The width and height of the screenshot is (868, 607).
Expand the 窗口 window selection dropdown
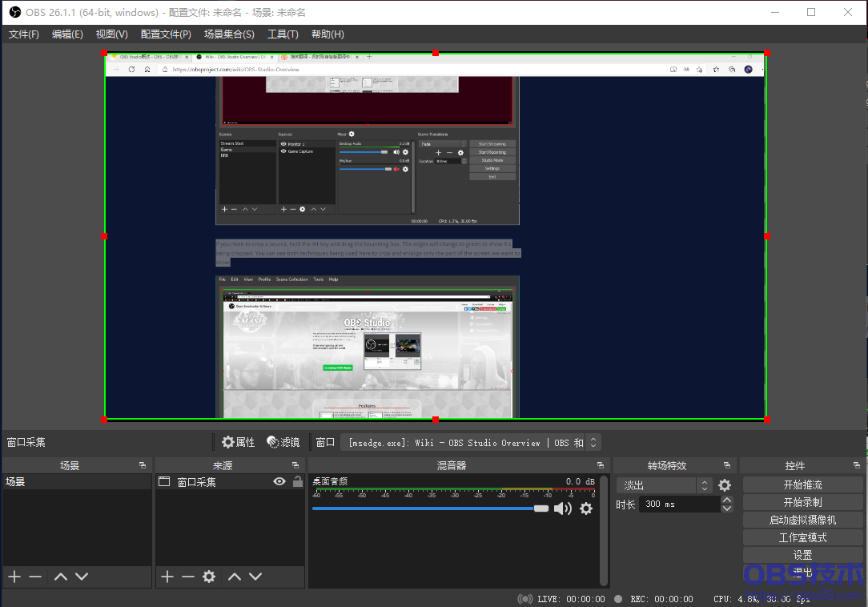click(471, 443)
